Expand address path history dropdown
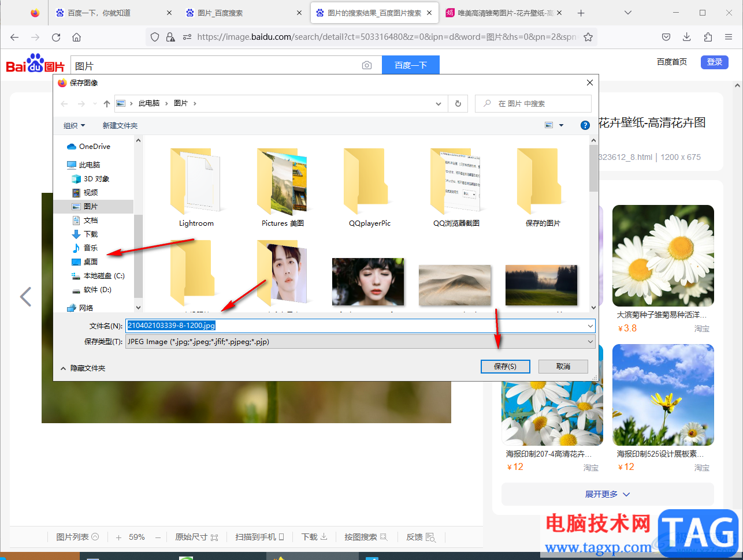The height and width of the screenshot is (560, 743). [x=439, y=104]
